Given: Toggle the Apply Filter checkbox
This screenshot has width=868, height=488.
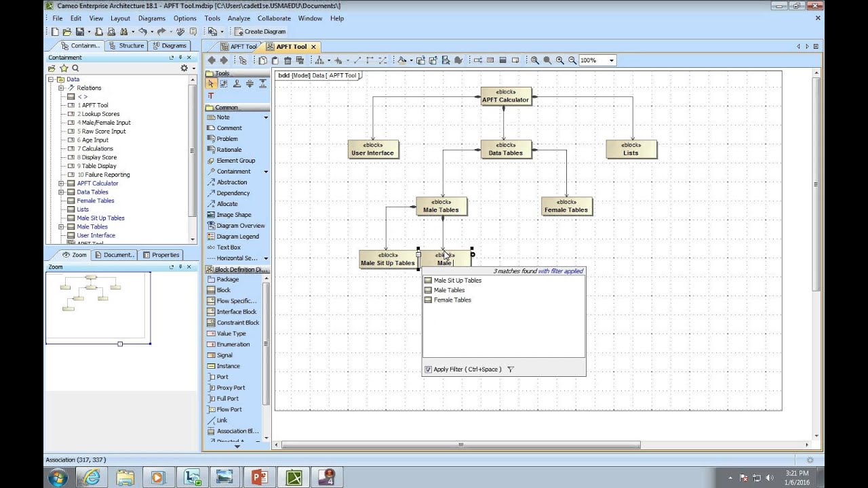Looking at the screenshot, I should (428, 369).
